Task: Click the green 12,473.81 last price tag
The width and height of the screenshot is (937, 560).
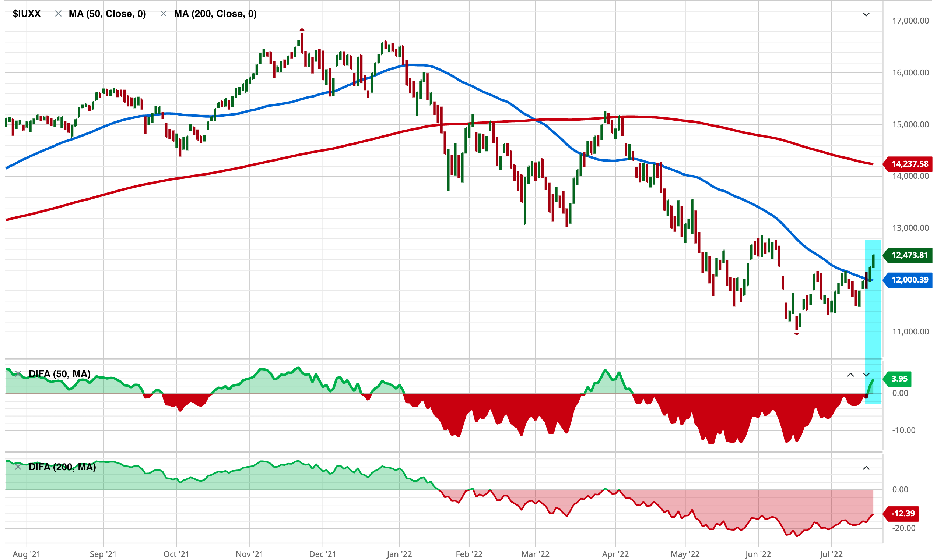Action: tap(909, 255)
